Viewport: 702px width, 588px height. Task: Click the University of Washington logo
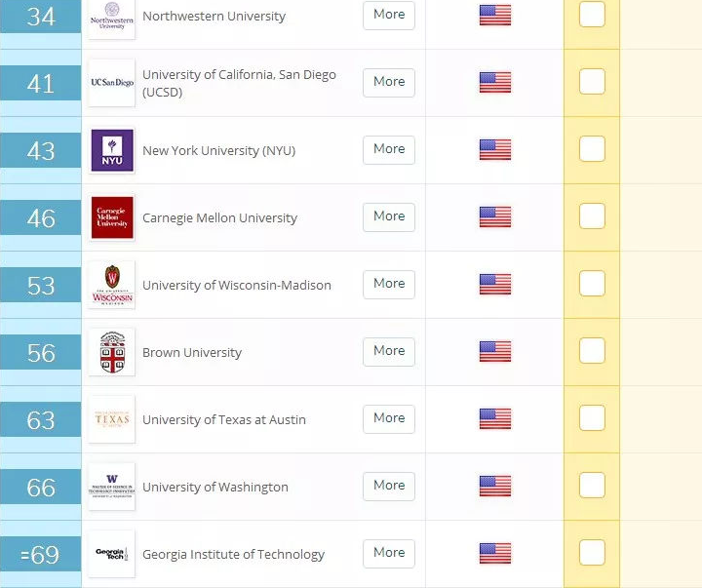click(112, 487)
